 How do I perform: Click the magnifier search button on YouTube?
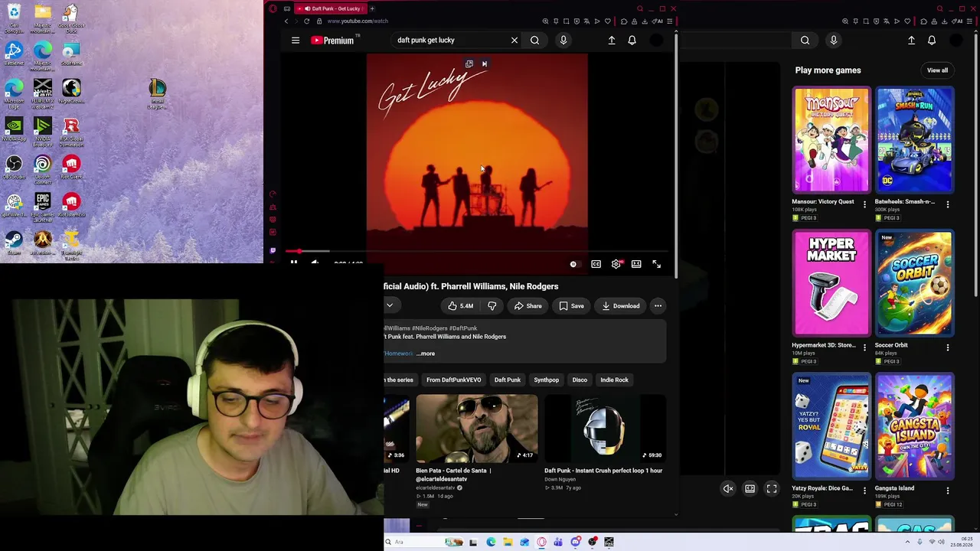[x=535, y=41]
